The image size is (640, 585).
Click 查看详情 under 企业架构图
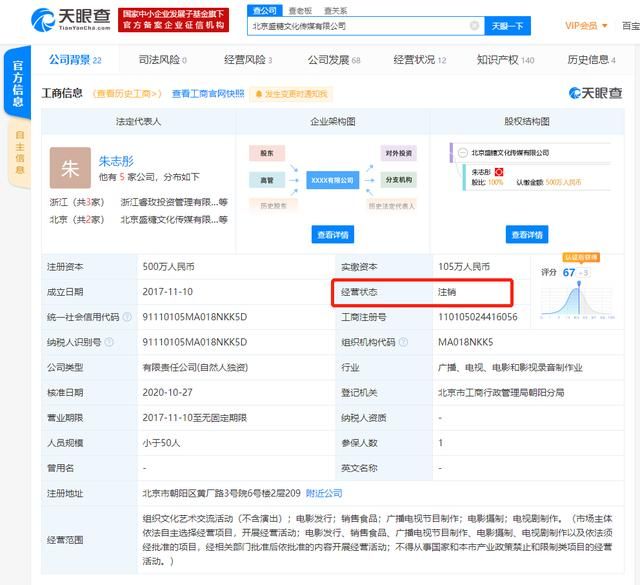333,234
